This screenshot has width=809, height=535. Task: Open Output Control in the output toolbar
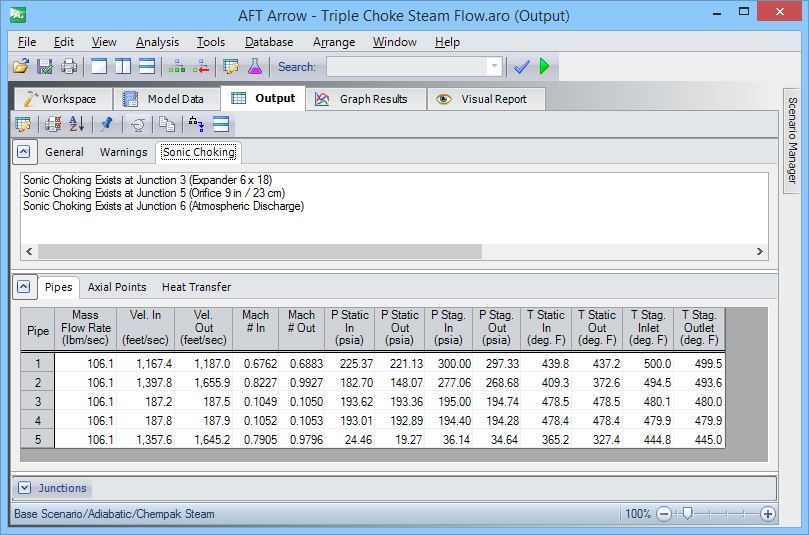pos(23,124)
